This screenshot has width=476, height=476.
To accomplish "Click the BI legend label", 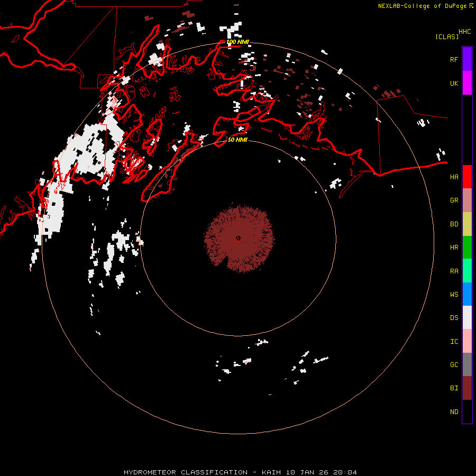I will tap(454, 388).
